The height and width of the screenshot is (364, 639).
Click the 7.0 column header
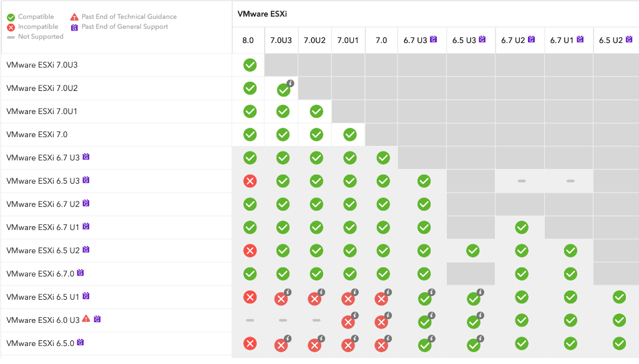pyautogui.click(x=381, y=41)
